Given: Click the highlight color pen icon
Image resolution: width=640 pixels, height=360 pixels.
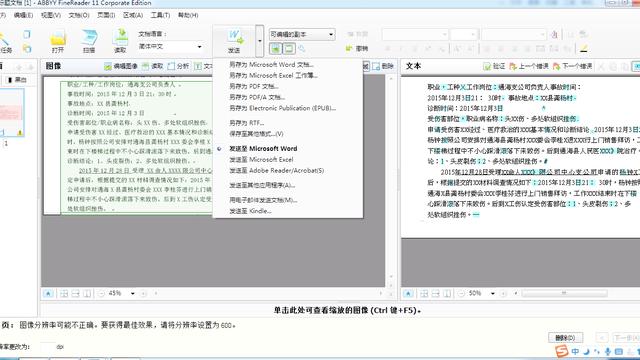Looking at the screenshot, I should (584, 49).
